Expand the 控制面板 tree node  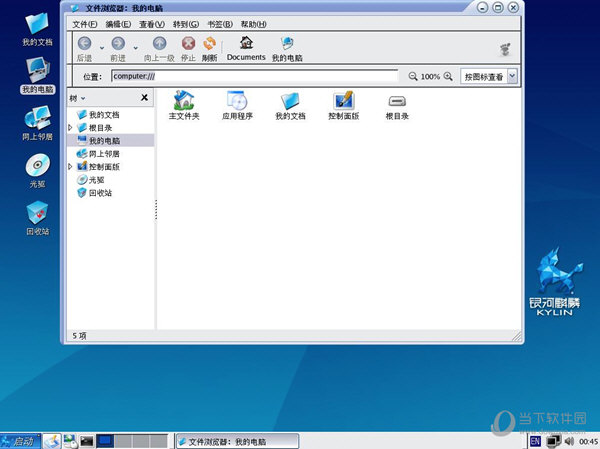pyautogui.click(x=70, y=167)
